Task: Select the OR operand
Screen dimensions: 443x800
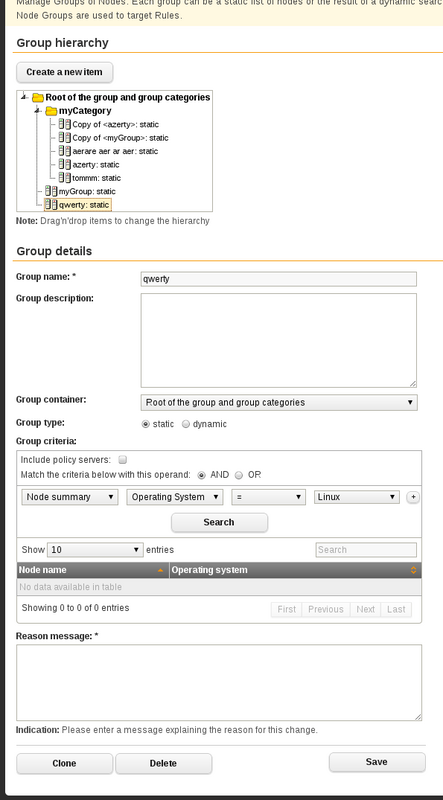Action: (239, 475)
